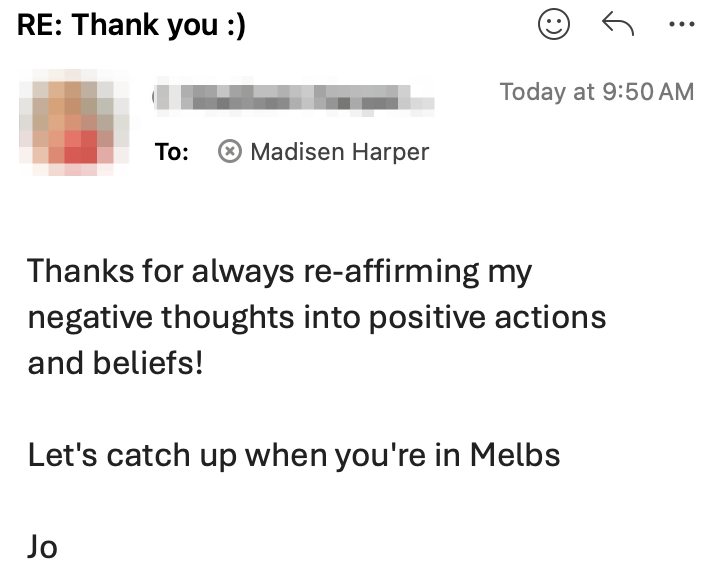Click the text and beliefs!
Viewport: 712px width, 572px height.
[115, 364]
